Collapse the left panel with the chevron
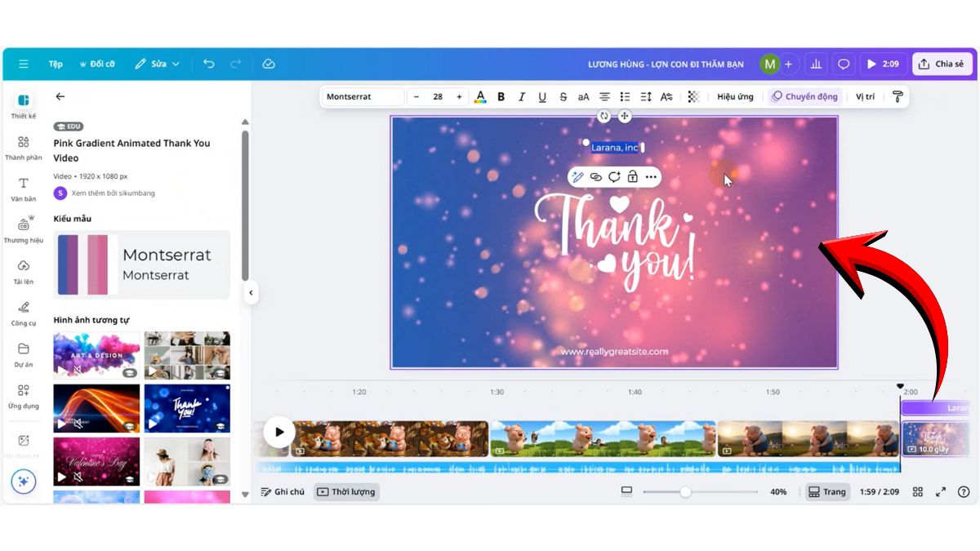This screenshot has width=980, height=551. [x=251, y=292]
